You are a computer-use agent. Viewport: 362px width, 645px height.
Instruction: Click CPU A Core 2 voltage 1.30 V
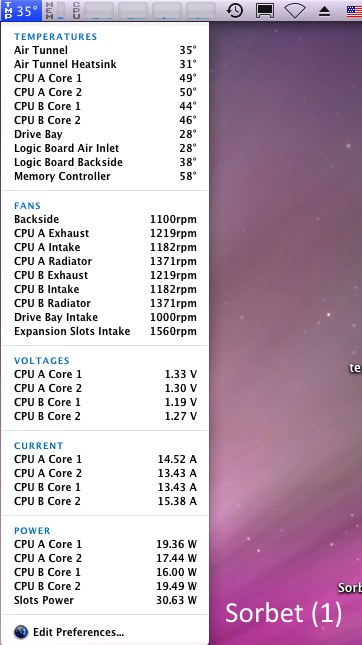(x=105, y=388)
